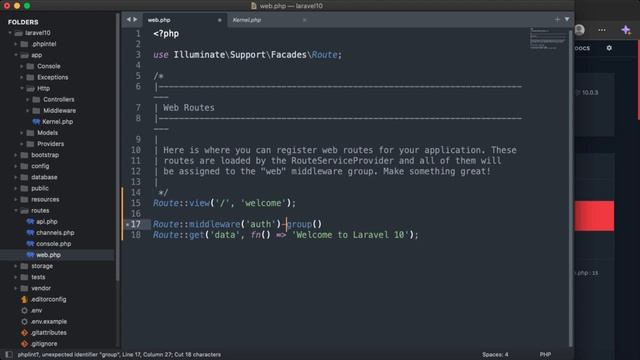Click sparkle icon in background window
The image size is (640, 360).
(x=626, y=30)
